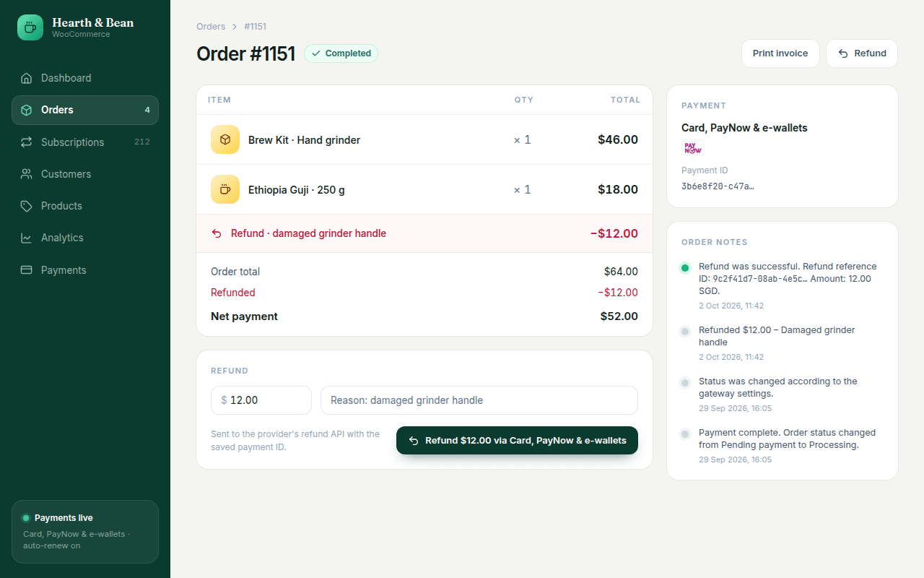
Task: Click the Refund button in page header
Action: click(x=862, y=53)
